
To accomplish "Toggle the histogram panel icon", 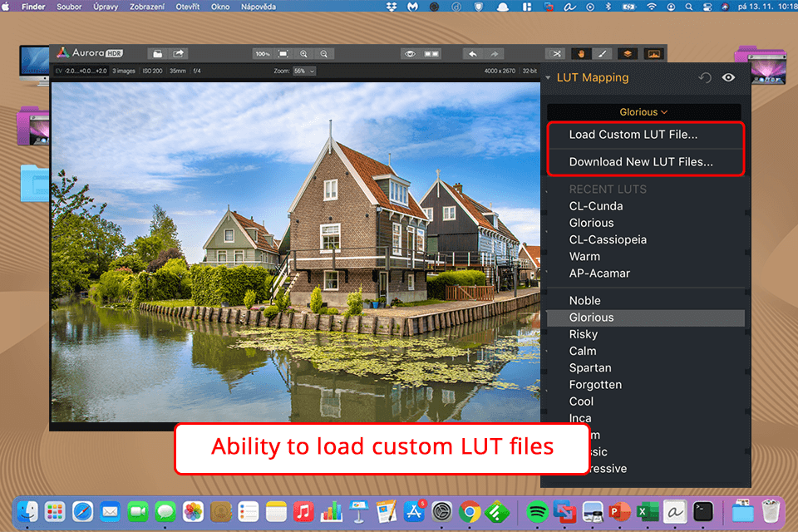I will point(653,53).
